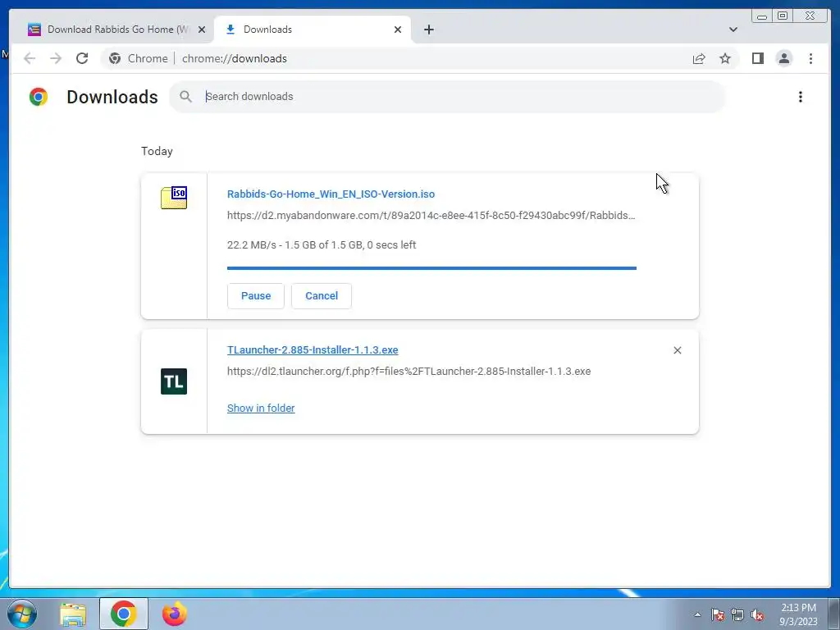840x630 pixels.
Task: Select the Downloads tab
Action: [313, 30]
